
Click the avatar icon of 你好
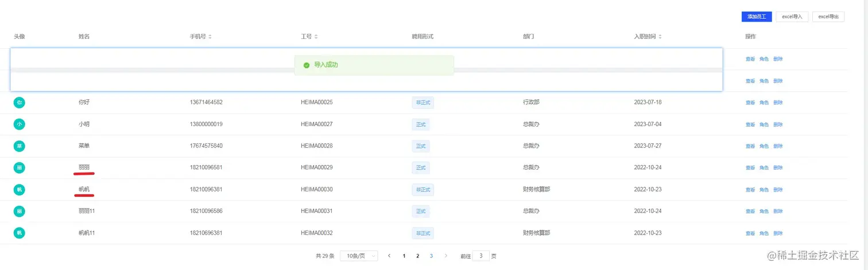pos(20,103)
